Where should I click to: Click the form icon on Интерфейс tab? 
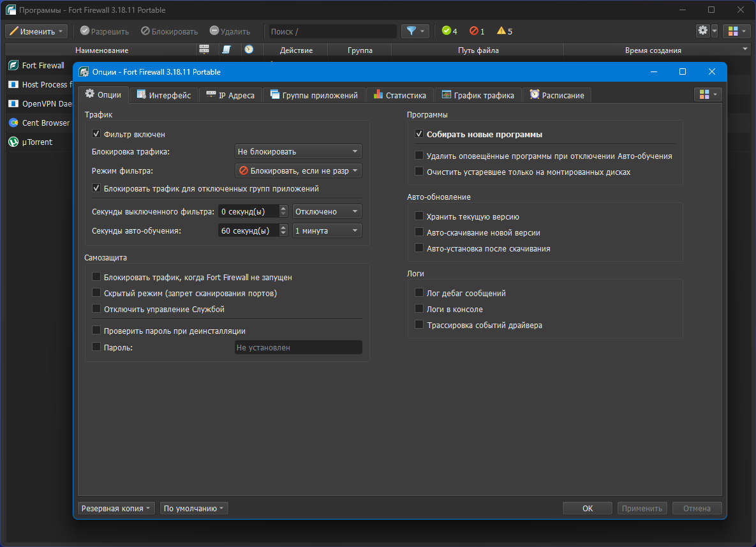[141, 94]
